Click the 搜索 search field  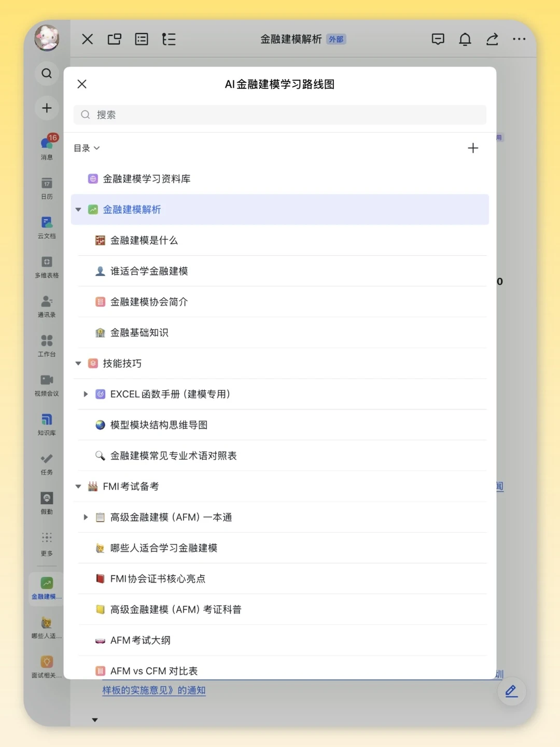click(280, 115)
